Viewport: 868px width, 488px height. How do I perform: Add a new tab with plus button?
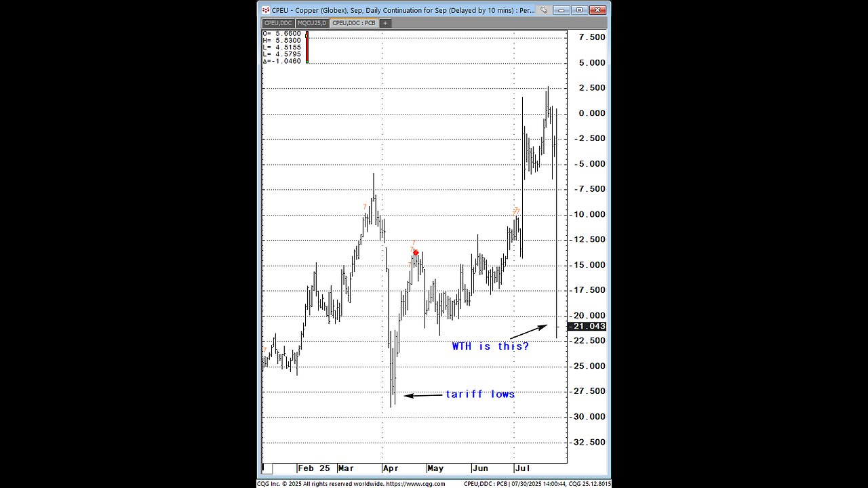pyautogui.click(x=385, y=23)
